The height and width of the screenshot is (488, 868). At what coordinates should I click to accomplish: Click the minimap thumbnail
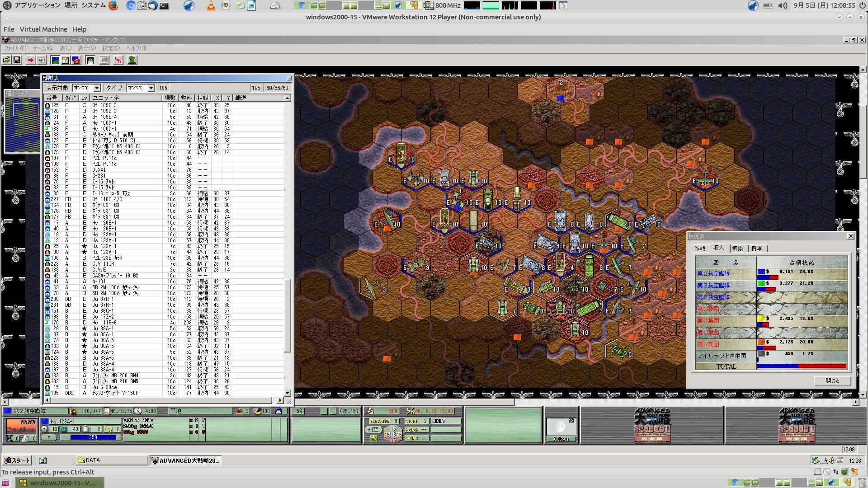(22, 124)
